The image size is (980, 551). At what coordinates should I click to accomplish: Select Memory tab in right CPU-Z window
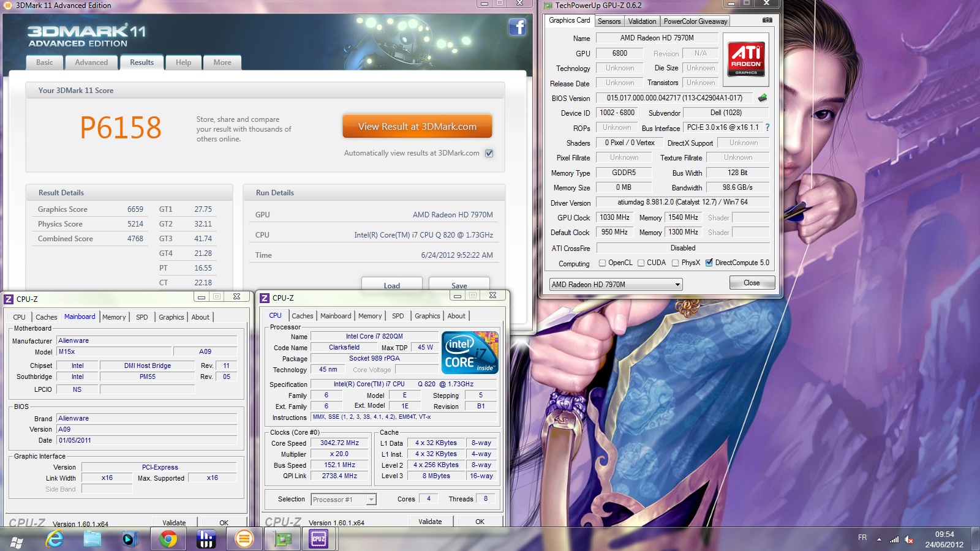point(370,316)
